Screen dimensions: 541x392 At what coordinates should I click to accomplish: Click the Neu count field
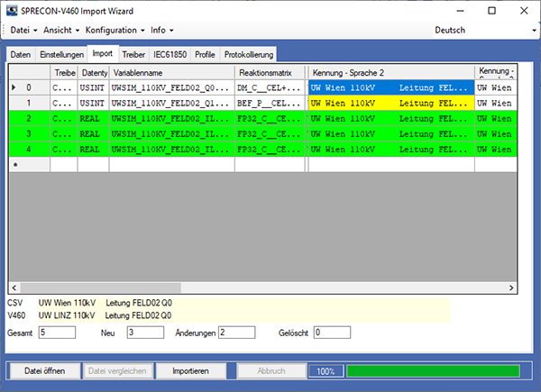tap(145, 333)
